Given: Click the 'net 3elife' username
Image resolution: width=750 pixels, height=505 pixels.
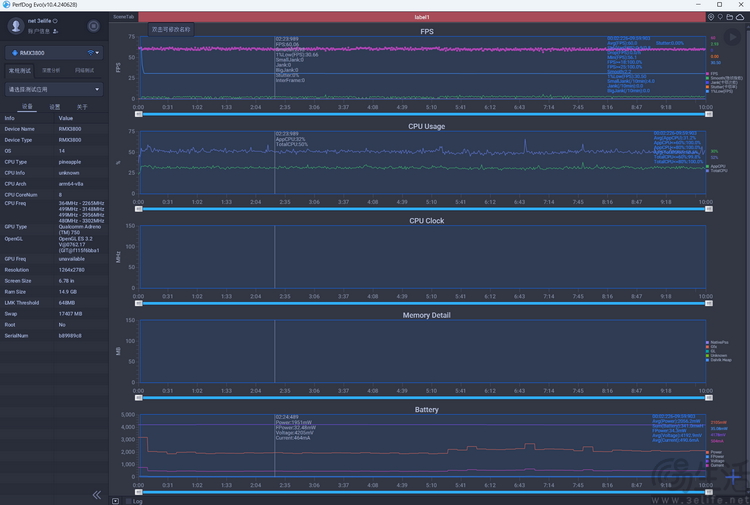Looking at the screenshot, I should point(39,21).
